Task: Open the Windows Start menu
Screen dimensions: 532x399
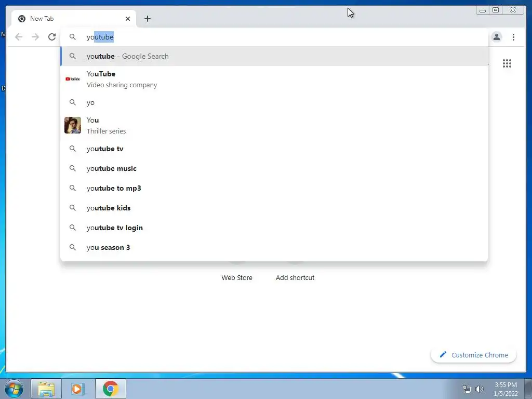Action: coord(14,389)
